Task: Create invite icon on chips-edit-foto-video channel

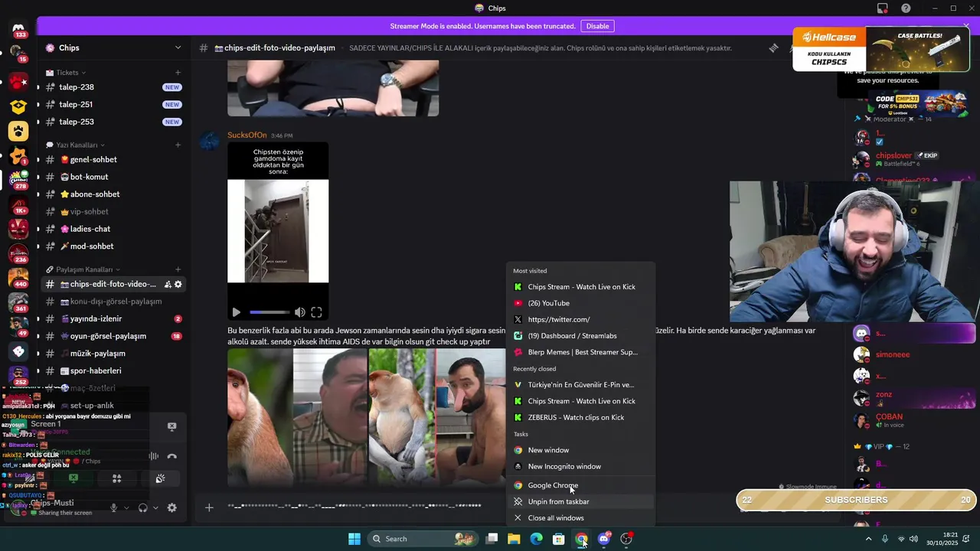Action: point(168,284)
